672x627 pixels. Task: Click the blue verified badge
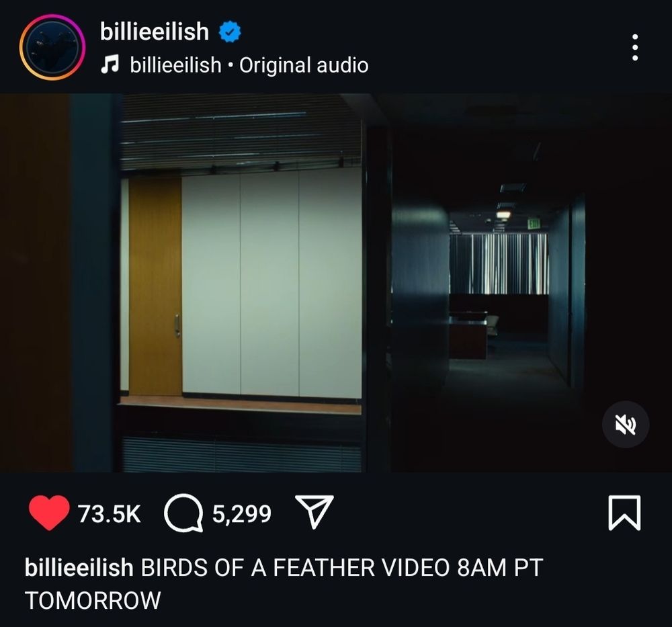[230, 32]
